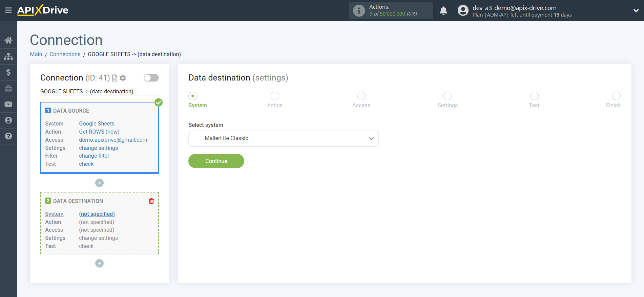Toggle the connection on/off switch
This screenshot has width=644, height=297.
151,78
